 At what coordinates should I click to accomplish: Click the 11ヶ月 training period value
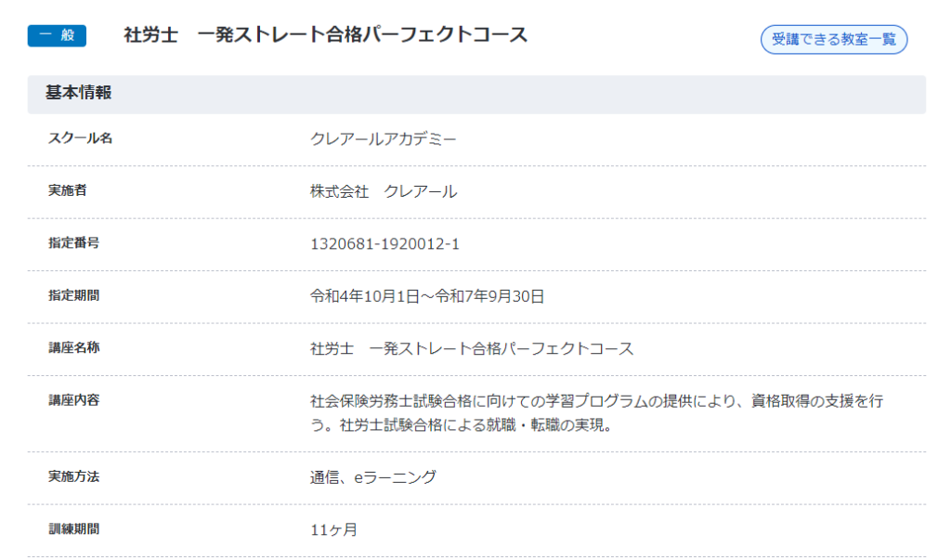tap(333, 529)
